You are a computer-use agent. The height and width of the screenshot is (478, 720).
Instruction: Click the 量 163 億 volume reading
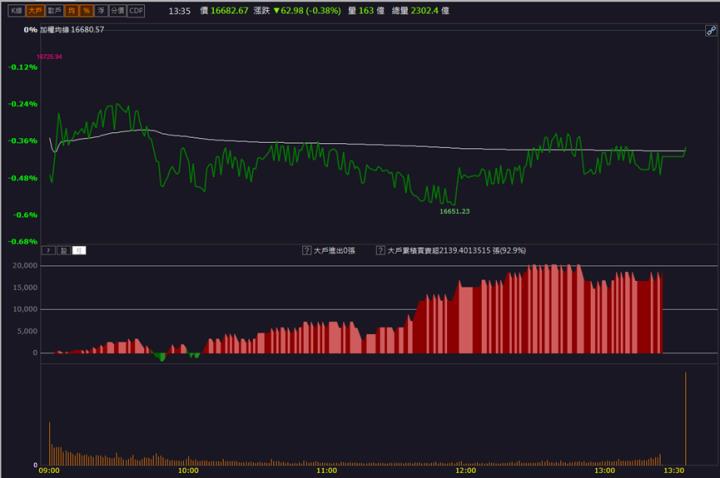[366, 11]
